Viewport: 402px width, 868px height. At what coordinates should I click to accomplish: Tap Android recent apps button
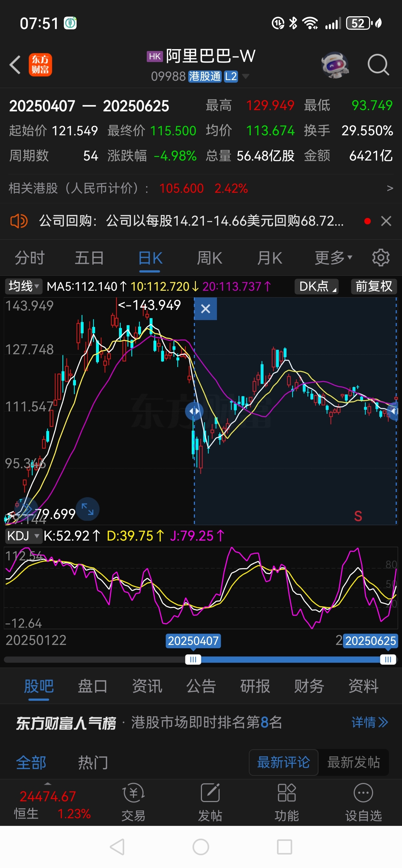click(x=284, y=847)
